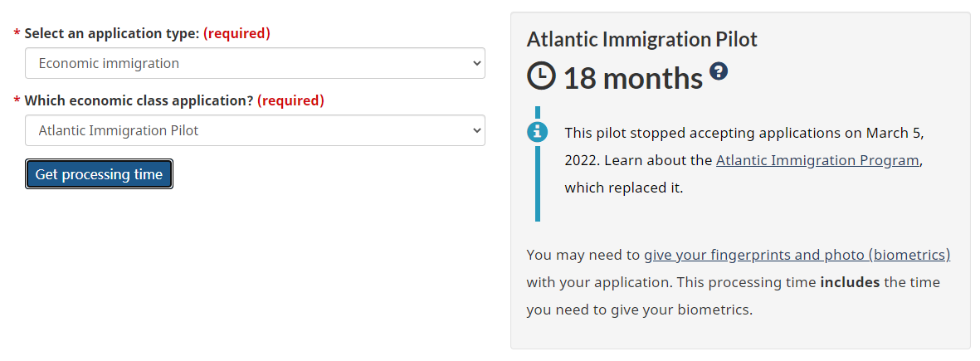Click the question mark help icon
The height and width of the screenshot is (361, 980).
(x=719, y=71)
